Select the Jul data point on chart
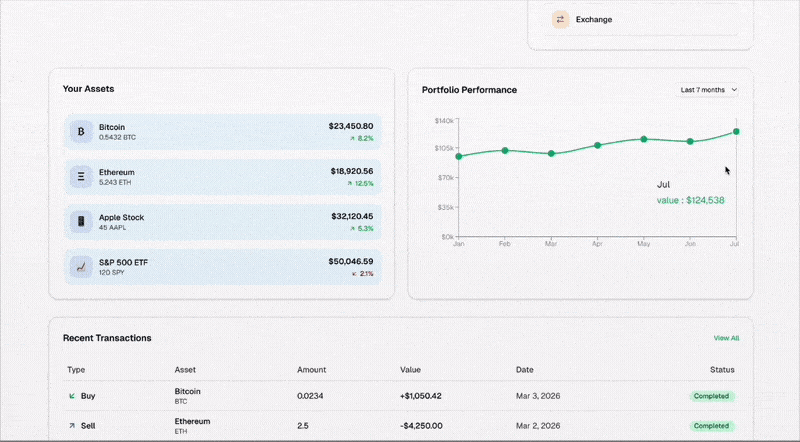Image resolution: width=800 pixels, height=442 pixels. click(x=736, y=131)
